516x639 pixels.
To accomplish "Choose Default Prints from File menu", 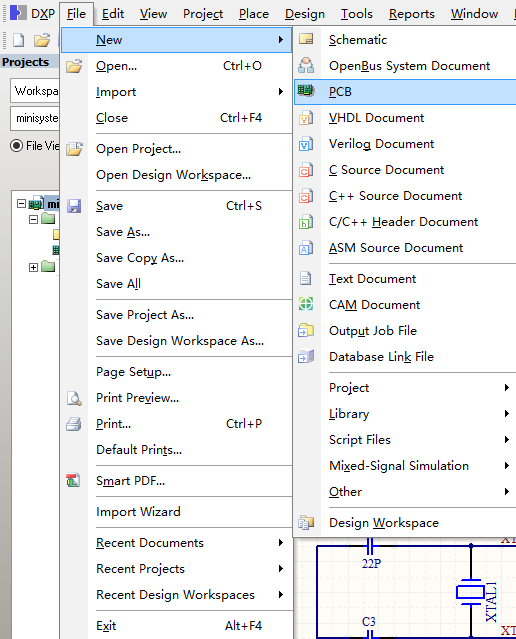I will point(176,450).
